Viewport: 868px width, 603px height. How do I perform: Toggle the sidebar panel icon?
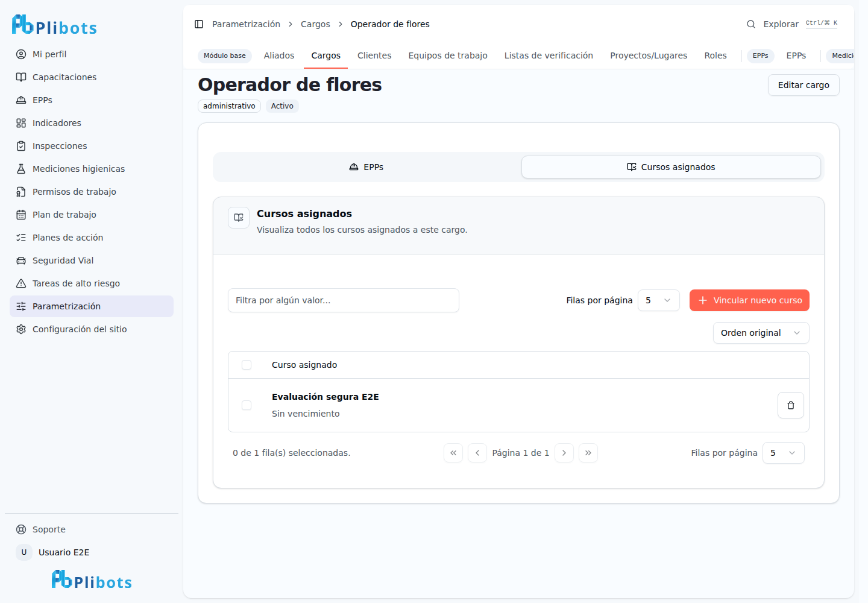(x=199, y=24)
